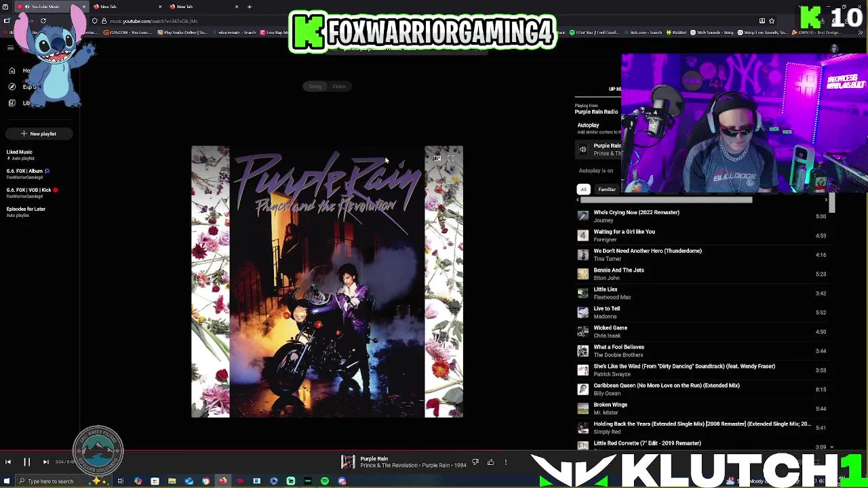Play What a Fool Believes

click(701, 350)
